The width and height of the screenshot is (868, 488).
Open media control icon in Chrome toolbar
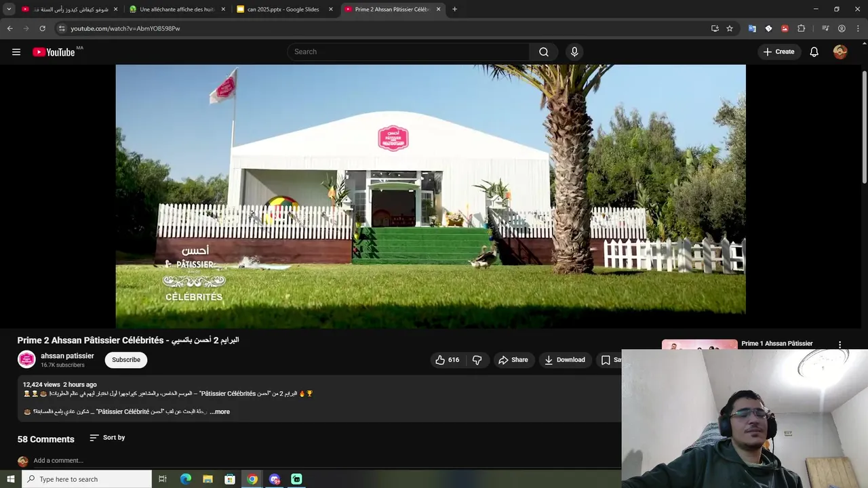[x=825, y=28]
